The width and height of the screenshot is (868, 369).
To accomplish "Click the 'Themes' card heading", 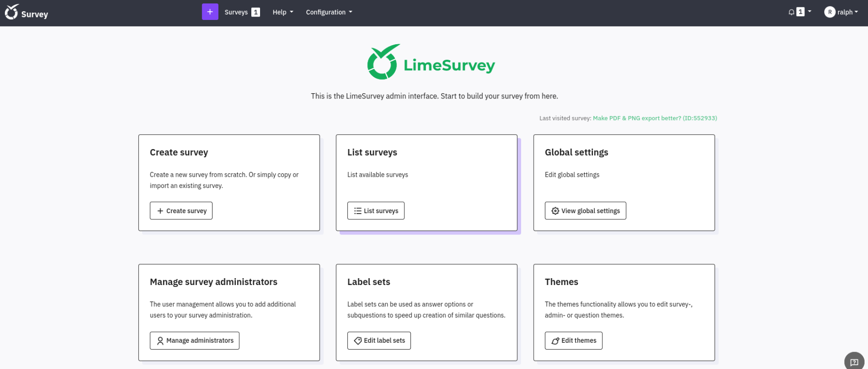I will (561, 282).
